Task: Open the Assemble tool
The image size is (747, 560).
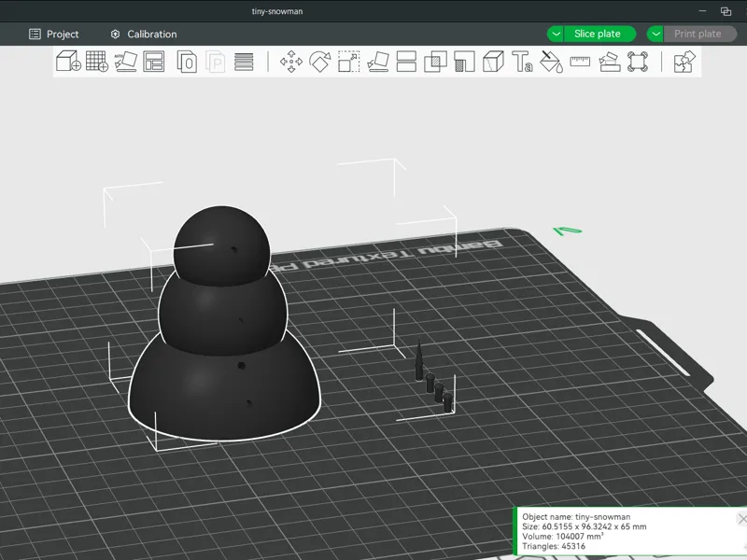Action: [x=610, y=62]
